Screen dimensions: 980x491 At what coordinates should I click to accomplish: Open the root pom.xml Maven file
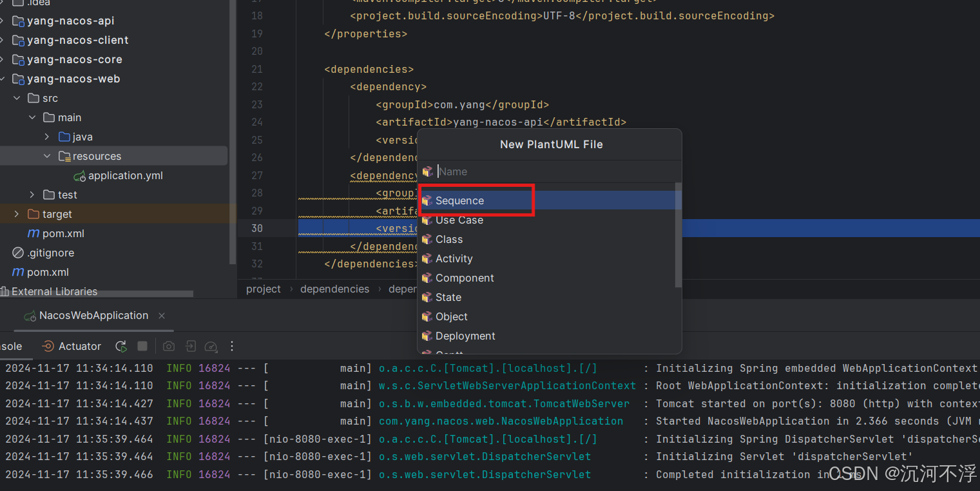pos(48,272)
